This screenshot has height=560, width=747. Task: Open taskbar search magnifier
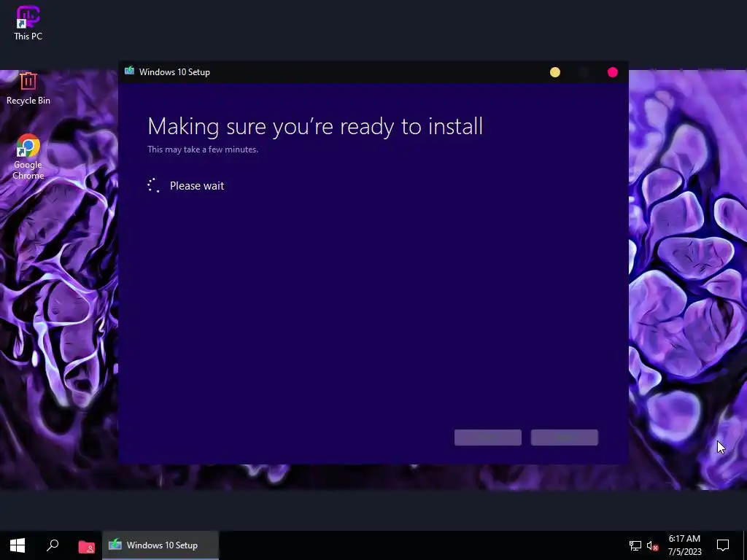click(53, 545)
